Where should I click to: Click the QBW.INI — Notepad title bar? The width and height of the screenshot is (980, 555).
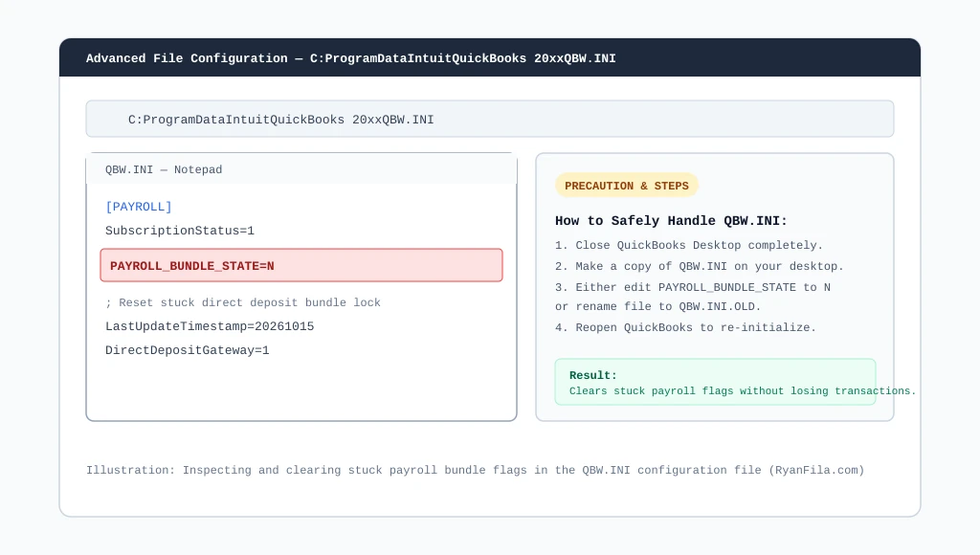click(301, 169)
